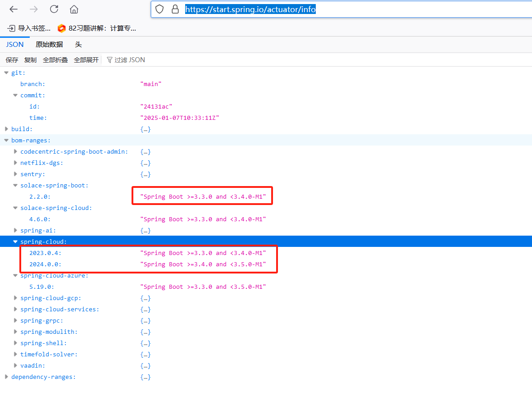The width and height of the screenshot is (532, 419).
Task: Click the browser forward arrow
Action: [x=34, y=9]
